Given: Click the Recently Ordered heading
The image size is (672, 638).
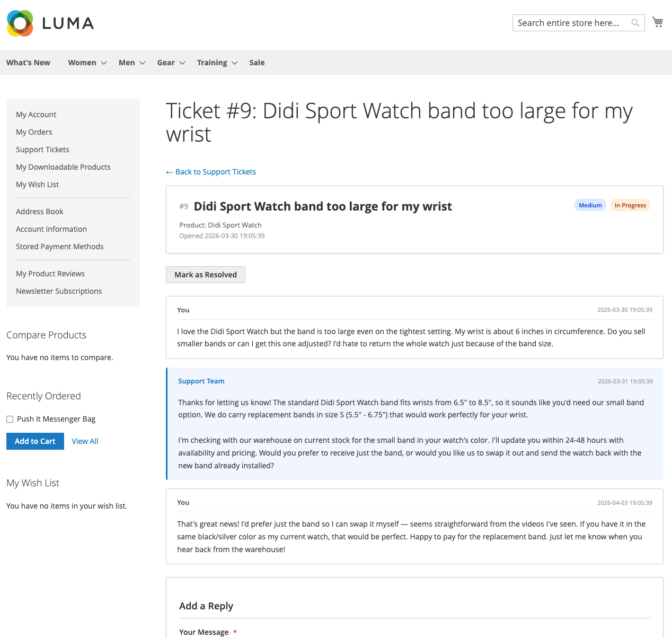Looking at the screenshot, I should click(x=43, y=396).
